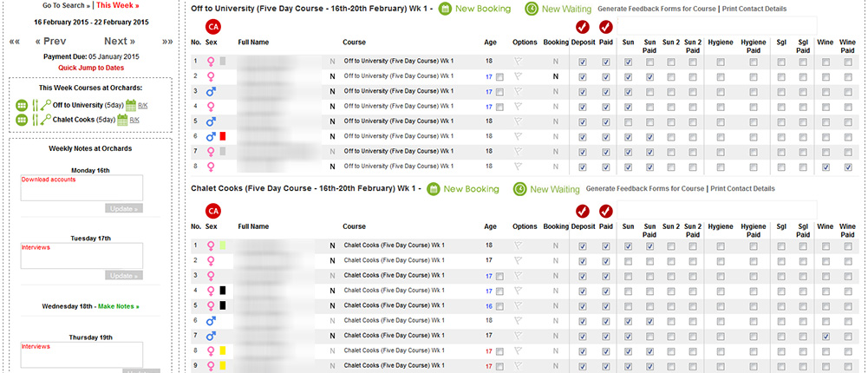Click the red CA badge above Chalet Cooks table
The height and width of the screenshot is (373, 868).
[x=212, y=211]
